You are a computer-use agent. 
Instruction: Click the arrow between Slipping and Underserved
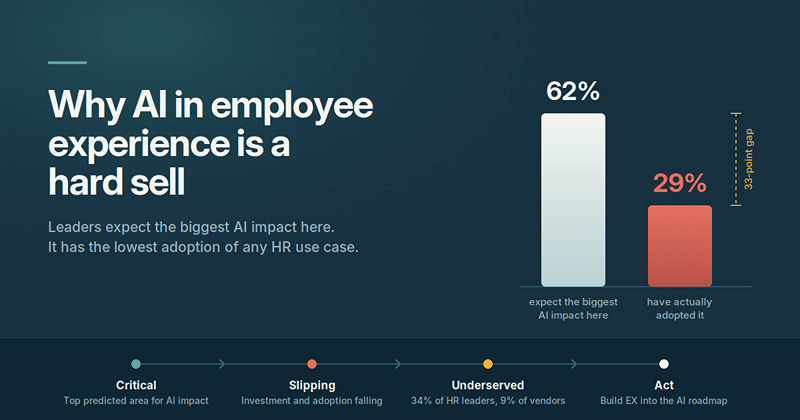(398, 364)
